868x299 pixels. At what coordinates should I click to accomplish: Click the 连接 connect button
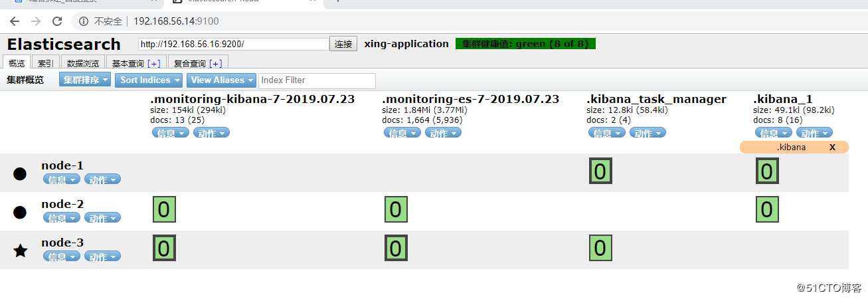click(343, 44)
